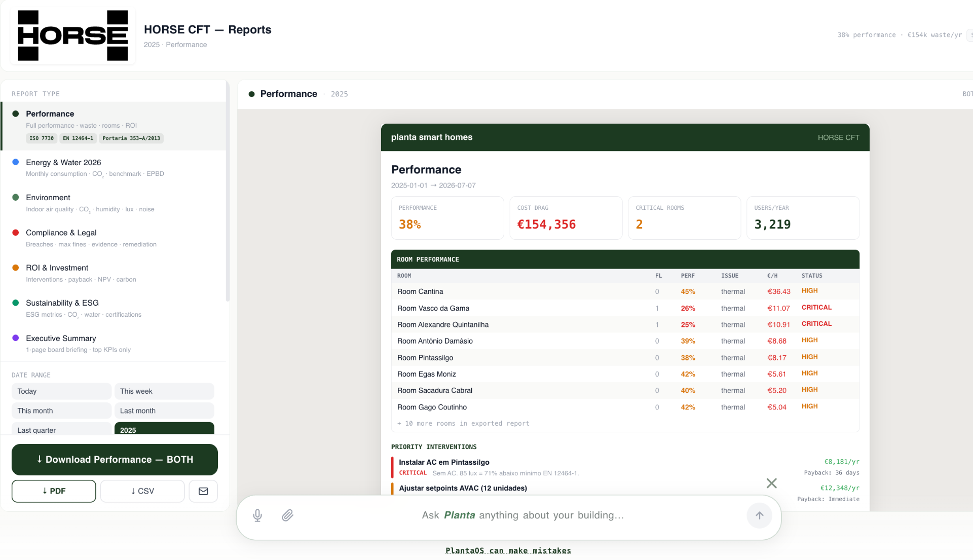Select Last quarter date range

pyautogui.click(x=61, y=429)
